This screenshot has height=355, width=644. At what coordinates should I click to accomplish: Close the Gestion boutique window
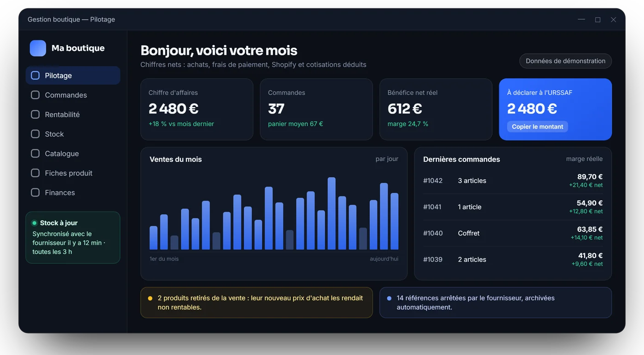(613, 19)
